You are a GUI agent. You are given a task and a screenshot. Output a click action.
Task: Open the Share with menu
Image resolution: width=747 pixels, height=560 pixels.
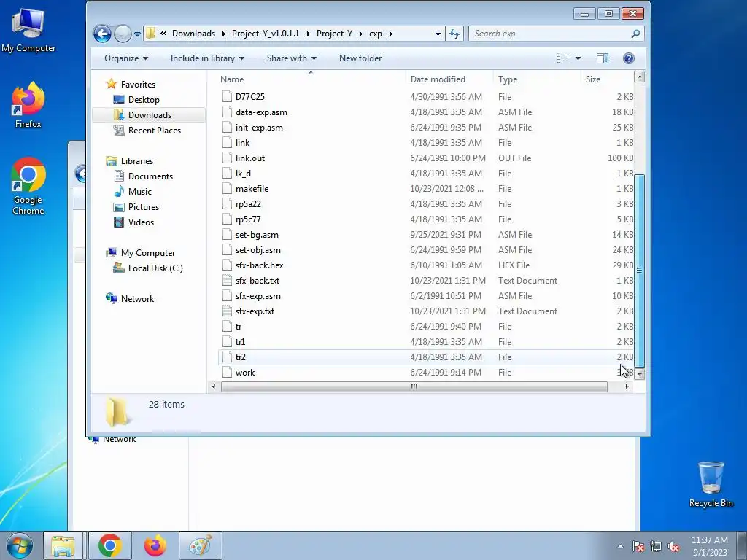click(292, 58)
